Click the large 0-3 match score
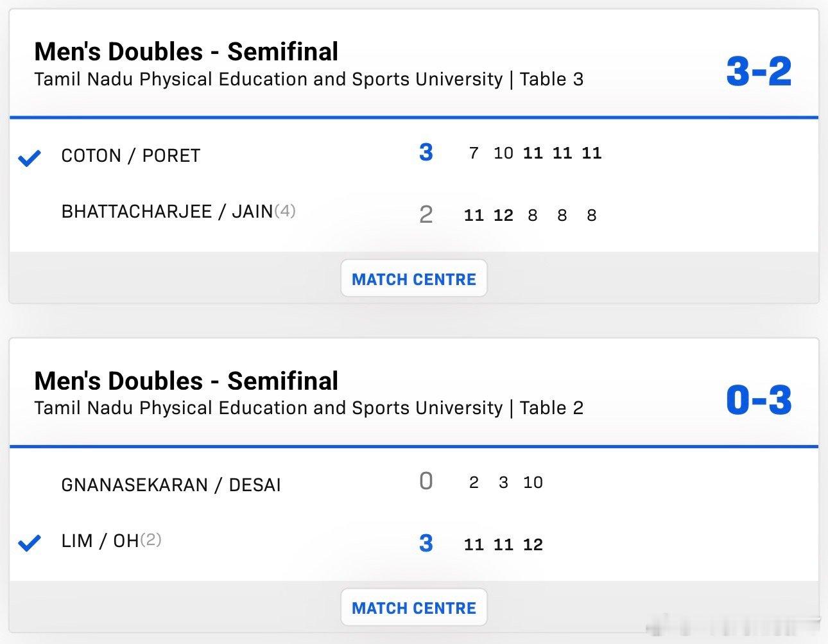The height and width of the screenshot is (644, 828). coord(759,400)
